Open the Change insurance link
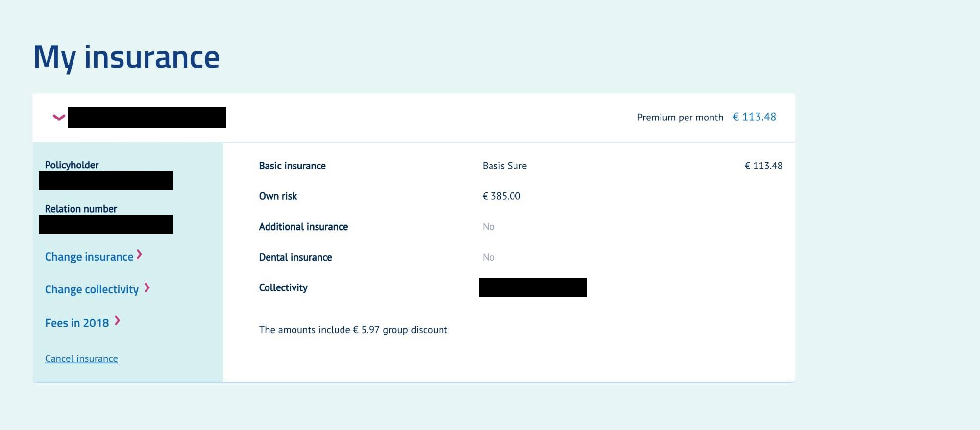This screenshot has height=430, width=980. [89, 257]
